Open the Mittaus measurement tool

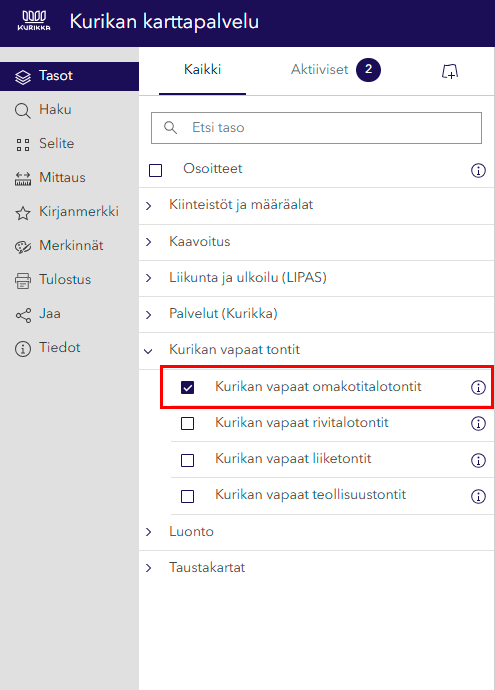point(69,177)
